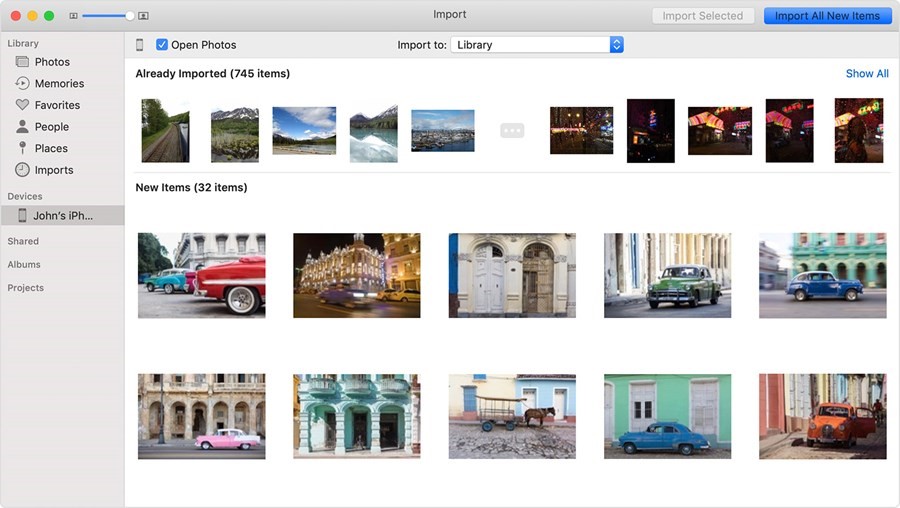
Task: Open Imports clock icon in sidebar
Action: point(22,170)
